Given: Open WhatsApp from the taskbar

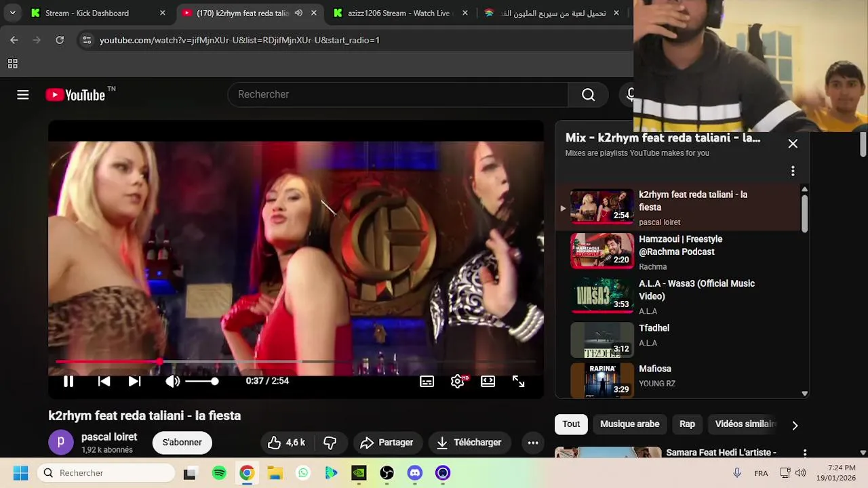Looking at the screenshot, I should pos(303,473).
